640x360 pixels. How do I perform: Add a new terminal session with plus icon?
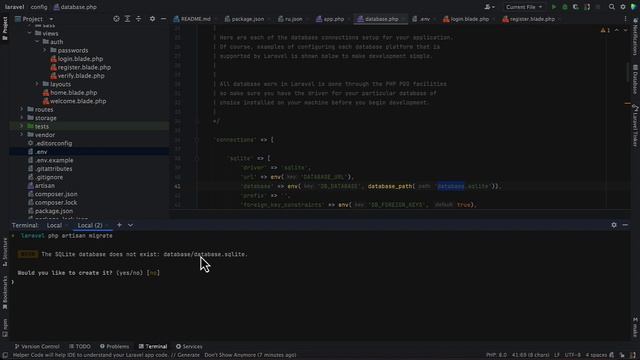[x=119, y=225]
